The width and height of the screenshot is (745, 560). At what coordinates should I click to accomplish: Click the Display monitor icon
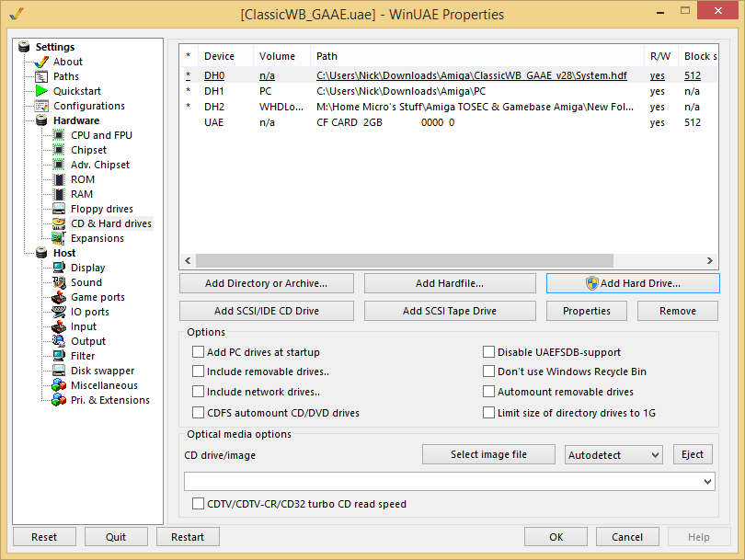click(59, 268)
